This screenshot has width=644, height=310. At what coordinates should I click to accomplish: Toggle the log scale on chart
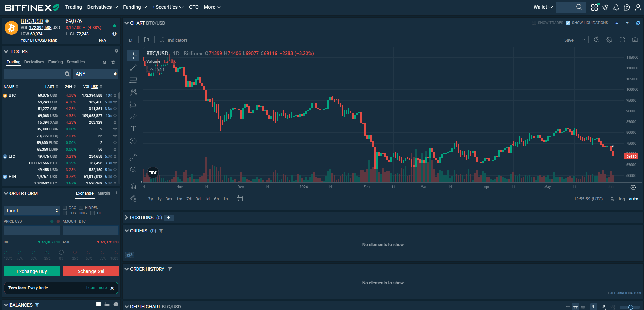[622, 199]
